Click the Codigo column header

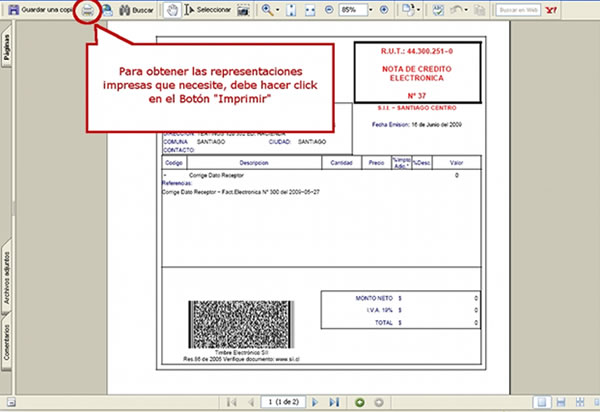(x=174, y=163)
